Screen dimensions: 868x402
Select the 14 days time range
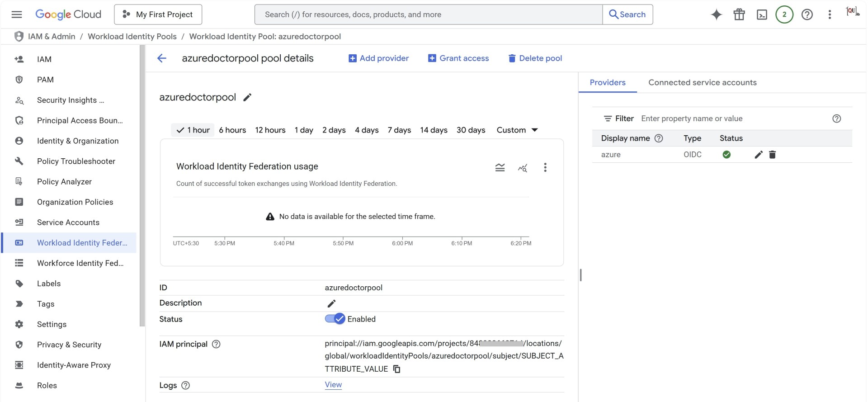coord(434,130)
